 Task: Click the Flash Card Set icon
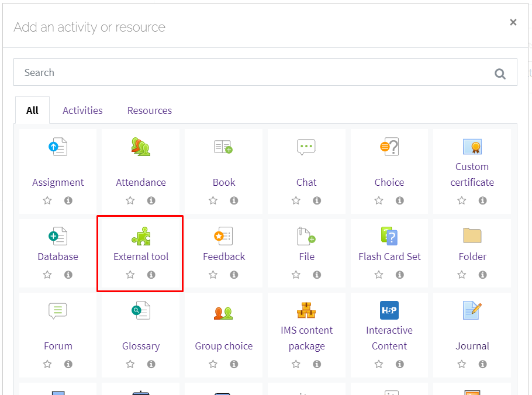389,236
